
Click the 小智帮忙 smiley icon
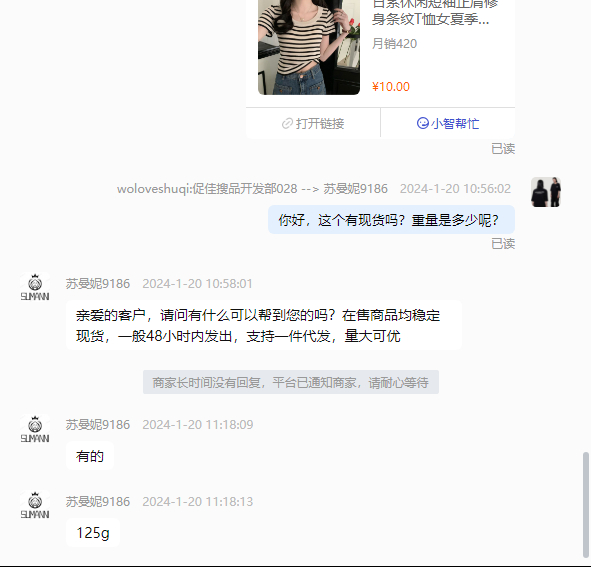423,123
